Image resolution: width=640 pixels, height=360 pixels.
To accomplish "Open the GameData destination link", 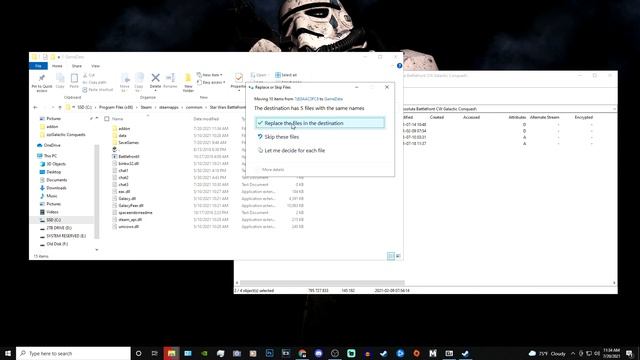I will point(333,99).
